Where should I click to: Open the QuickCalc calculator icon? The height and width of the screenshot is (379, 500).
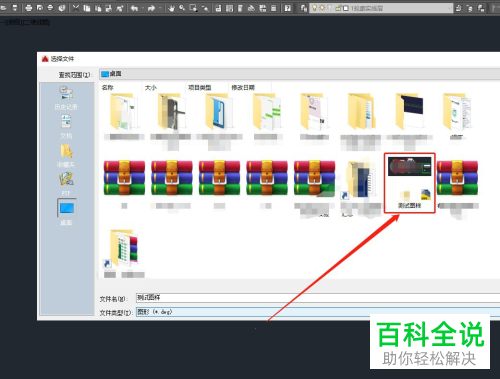[273, 8]
